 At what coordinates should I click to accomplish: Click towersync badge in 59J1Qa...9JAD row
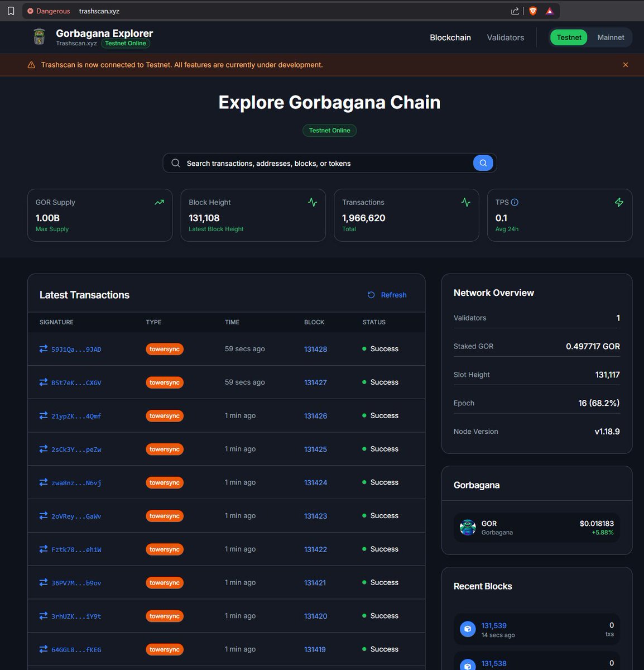tap(165, 349)
